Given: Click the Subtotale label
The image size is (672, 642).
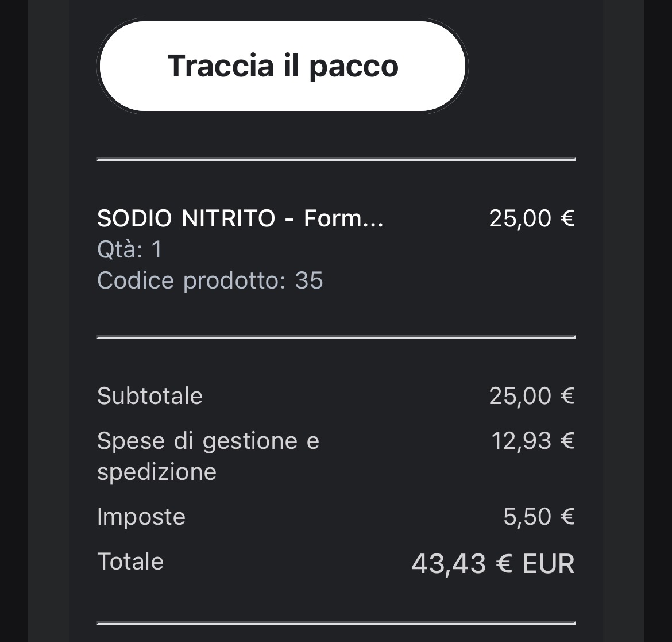Looking at the screenshot, I should (x=150, y=396).
